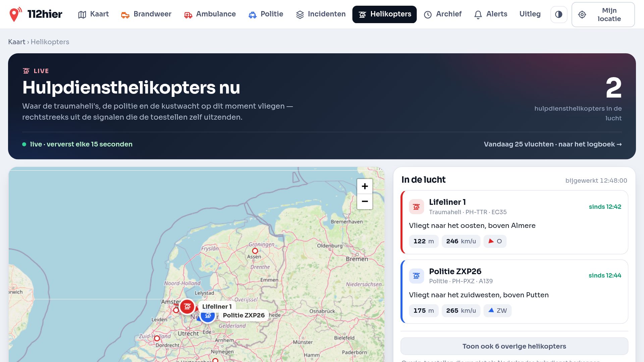Click the Traumaheli · PH-TTR · EC35 subtitle
The height and width of the screenshot is (362, 644).
click(468, 212)
